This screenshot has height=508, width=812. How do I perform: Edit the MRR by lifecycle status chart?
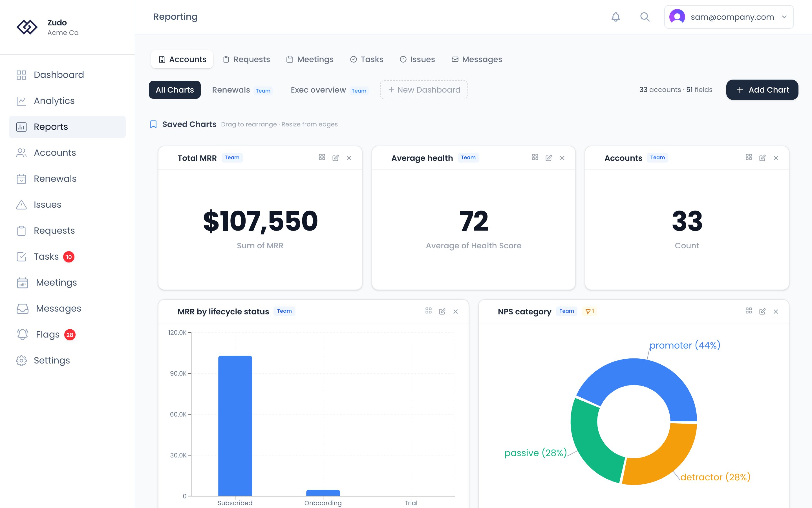[x=442, y=312]
